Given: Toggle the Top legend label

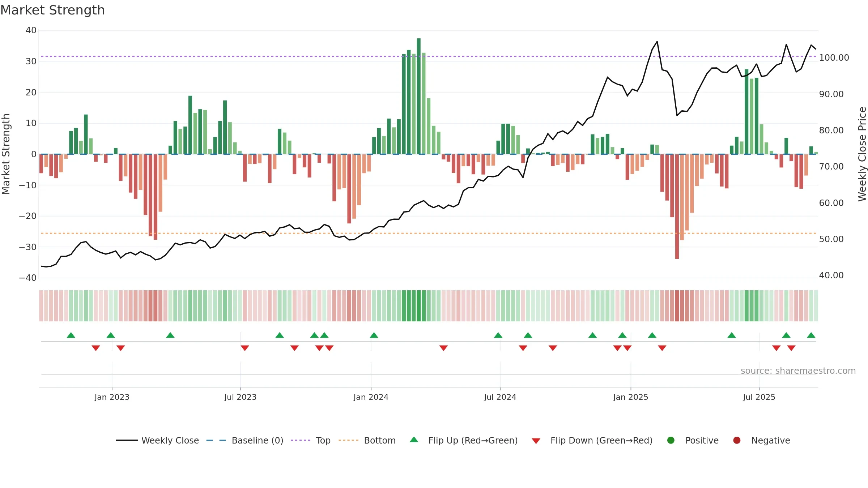Looking at the screenshot, I should click(x=323, y=440).
